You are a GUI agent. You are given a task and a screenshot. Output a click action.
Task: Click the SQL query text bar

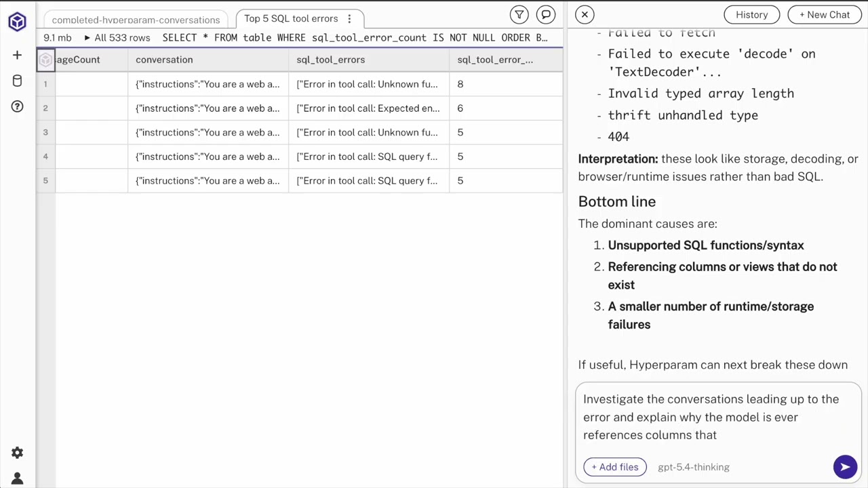pos(355,38)
